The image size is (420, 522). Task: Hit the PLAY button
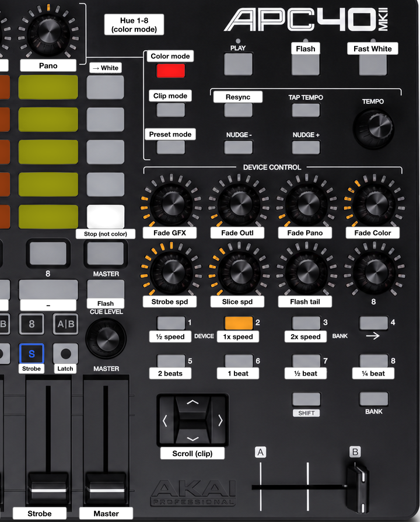click(238, 64)
